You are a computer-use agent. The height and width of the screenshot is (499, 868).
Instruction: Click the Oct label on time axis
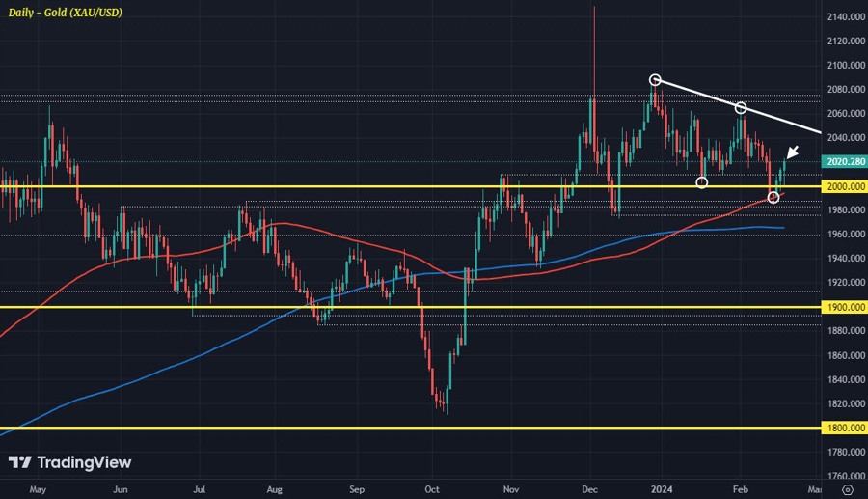pos(432,489)
